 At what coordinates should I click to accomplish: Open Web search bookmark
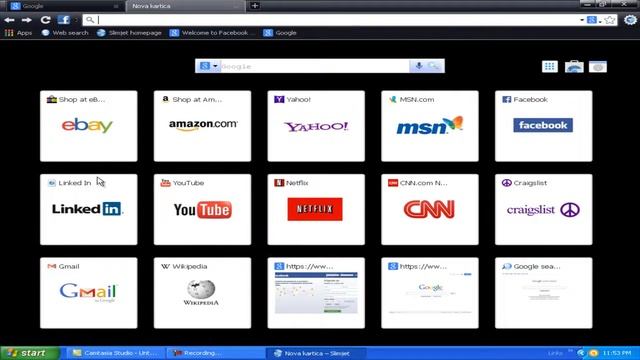tap(65, 33)
